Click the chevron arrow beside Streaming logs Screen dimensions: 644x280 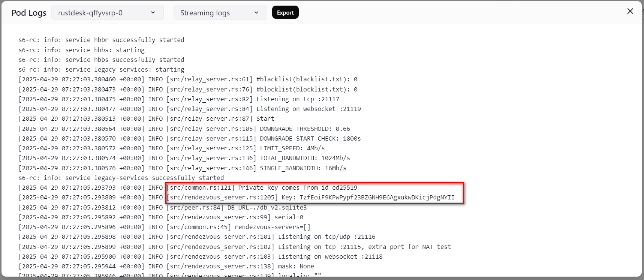pos(256,13)
